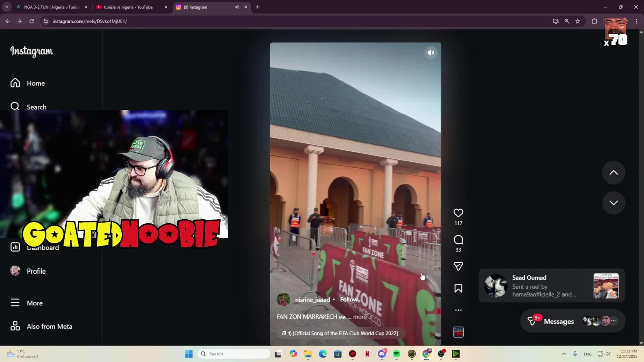644x362 pixels.
Task: Go to next reel with down chevron
Action: [614, 203]
